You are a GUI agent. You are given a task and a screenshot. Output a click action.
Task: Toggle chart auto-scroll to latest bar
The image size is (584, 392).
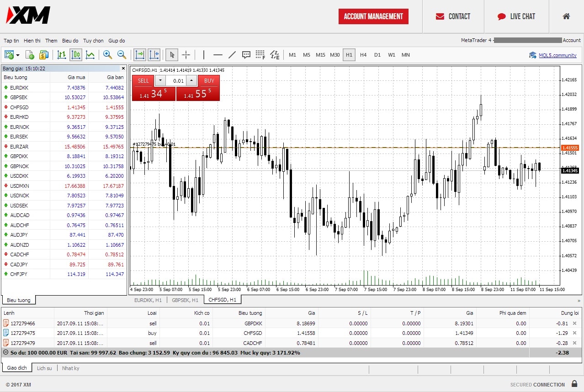139,55
